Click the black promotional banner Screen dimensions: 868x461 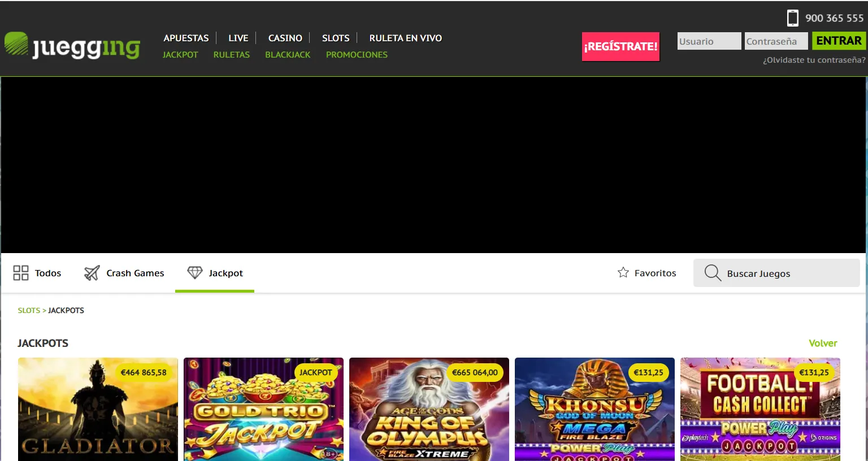click(433, 165)
